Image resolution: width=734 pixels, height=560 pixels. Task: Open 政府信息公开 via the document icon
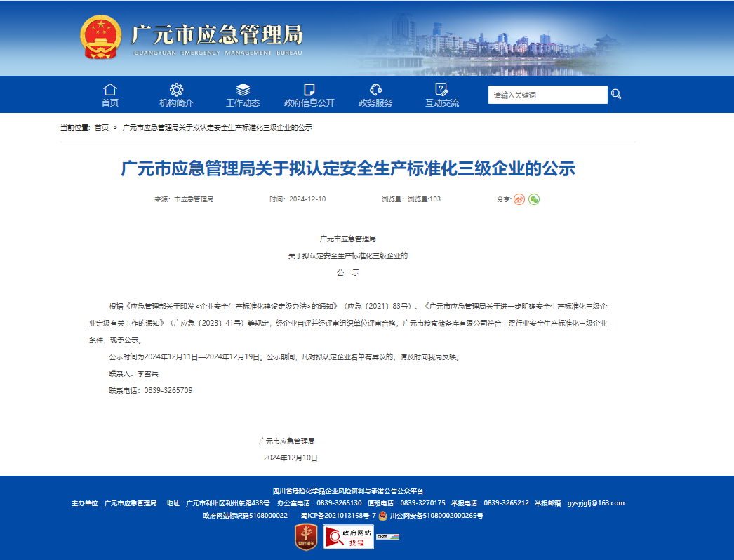(x=309, y=89)
